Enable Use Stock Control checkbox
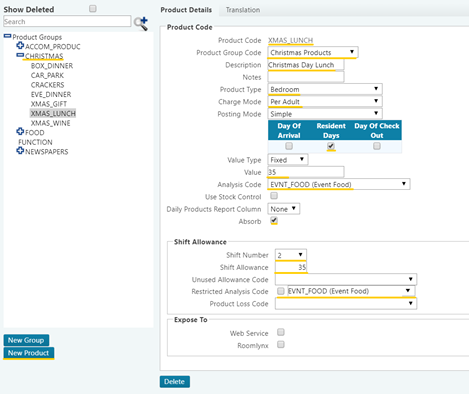 [x=274, y=196]
